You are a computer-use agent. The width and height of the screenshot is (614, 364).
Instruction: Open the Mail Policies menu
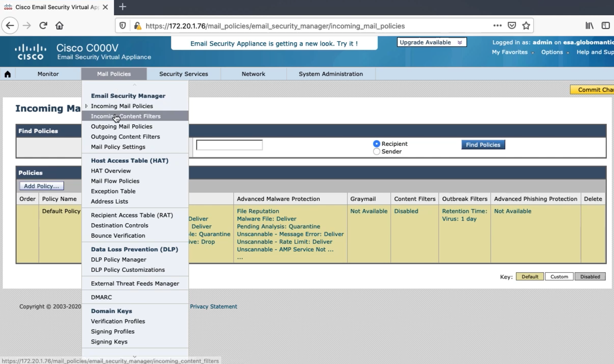tap(114, 74)
